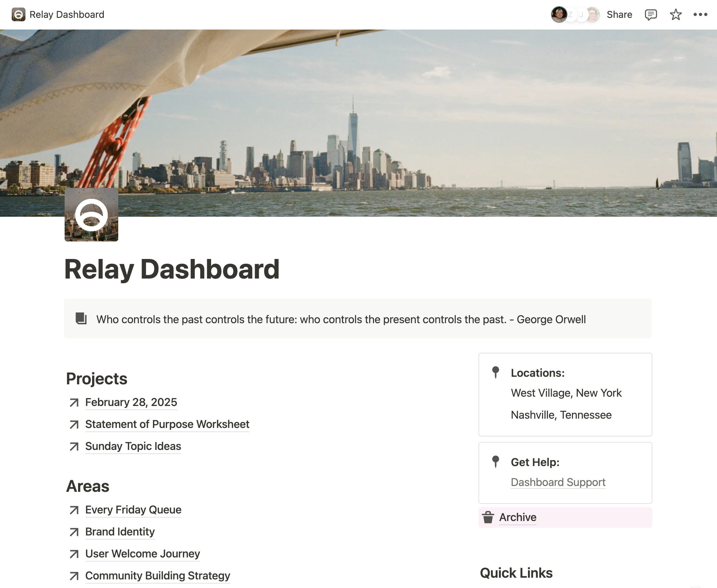Click the book icon in quote callout
The width and height of the screenshot is (717, 588).
click(81, 318)
